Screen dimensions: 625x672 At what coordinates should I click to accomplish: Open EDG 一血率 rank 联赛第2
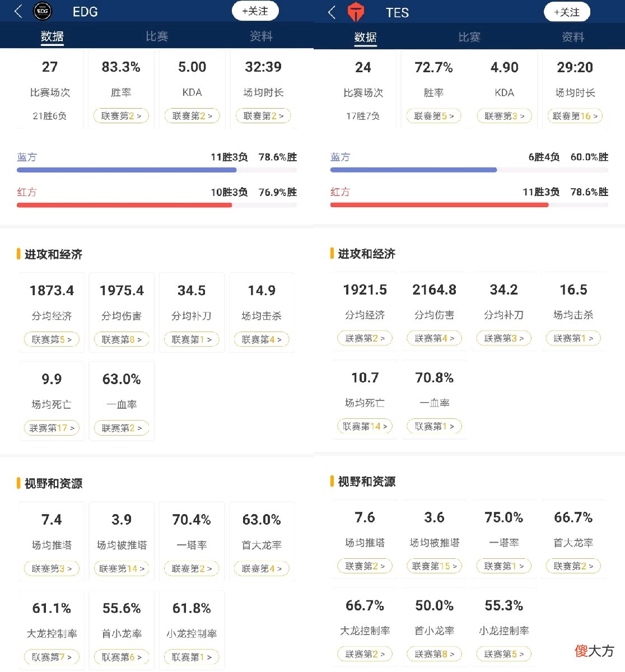tap(122, 428)
